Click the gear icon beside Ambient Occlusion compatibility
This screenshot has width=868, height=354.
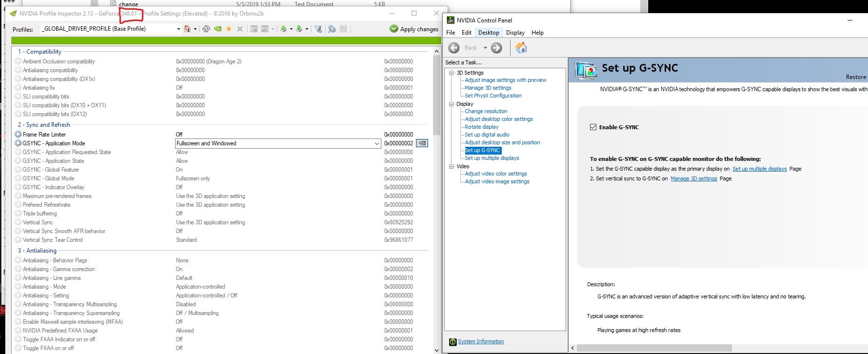coord(18,61)
